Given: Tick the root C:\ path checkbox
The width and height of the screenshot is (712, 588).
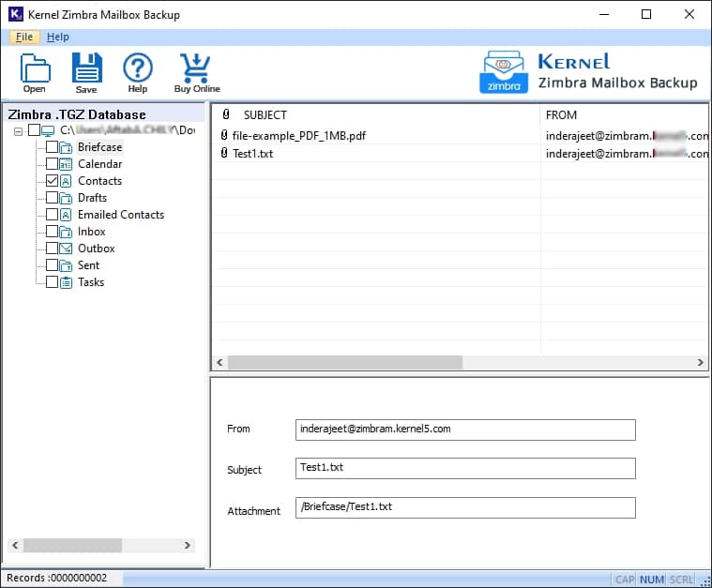Looking at the screenshot, I should (x=34, y=129).
